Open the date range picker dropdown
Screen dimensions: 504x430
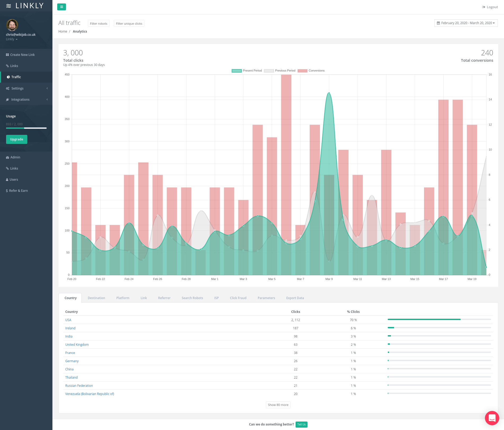pos(466,23)
